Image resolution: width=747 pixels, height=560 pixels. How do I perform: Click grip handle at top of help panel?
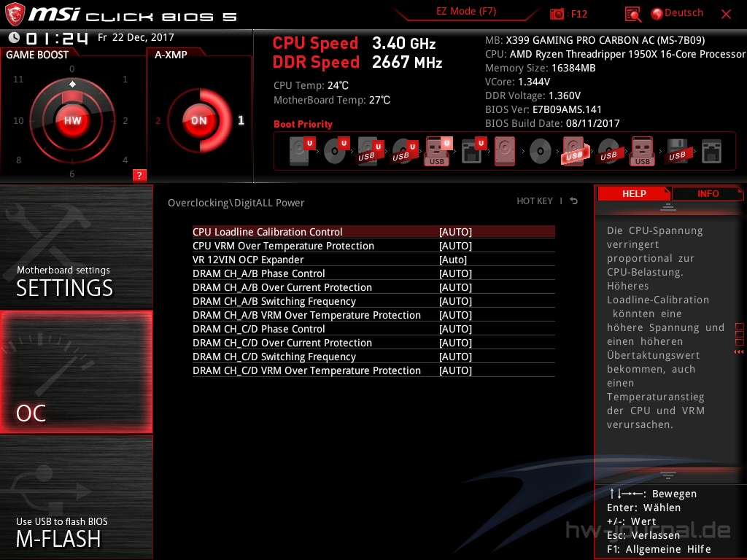click(668, 206)
